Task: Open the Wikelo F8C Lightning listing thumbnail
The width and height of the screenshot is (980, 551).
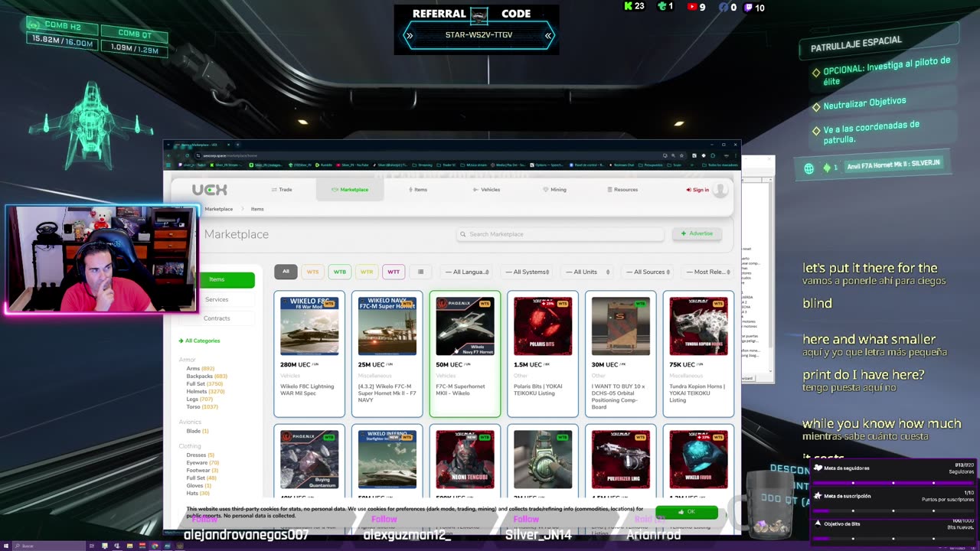Action: (309, 326)
